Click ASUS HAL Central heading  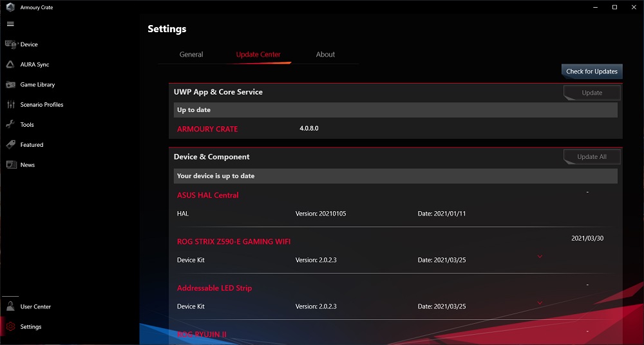208,195
